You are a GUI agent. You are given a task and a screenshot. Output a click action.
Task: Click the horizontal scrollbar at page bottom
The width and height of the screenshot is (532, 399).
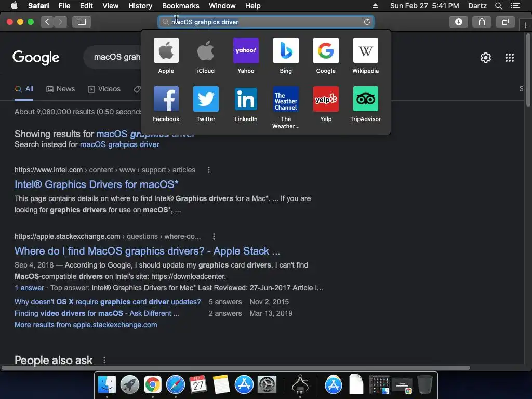click(x=236, y=368)
